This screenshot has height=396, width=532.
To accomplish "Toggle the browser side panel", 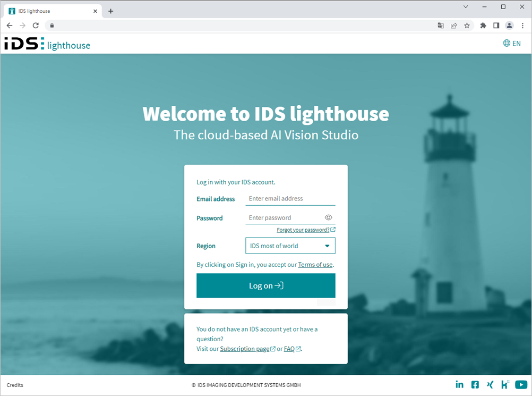I will [496, 26].
